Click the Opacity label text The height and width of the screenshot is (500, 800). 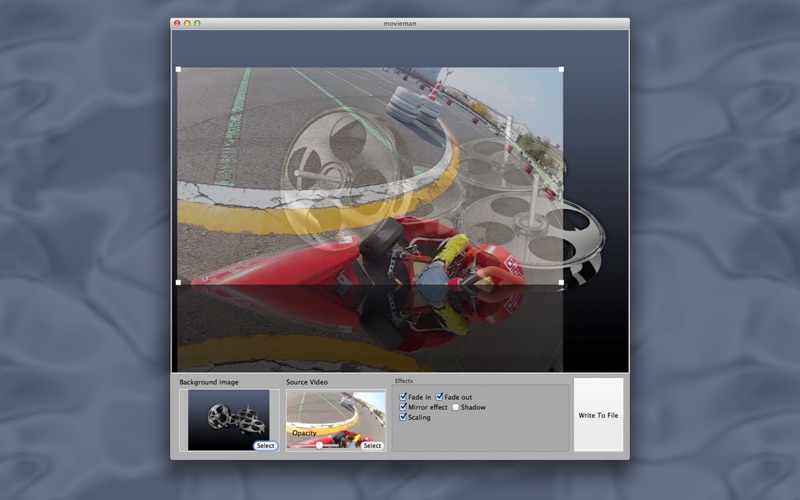pyautogui.click(x=305, y=433)
